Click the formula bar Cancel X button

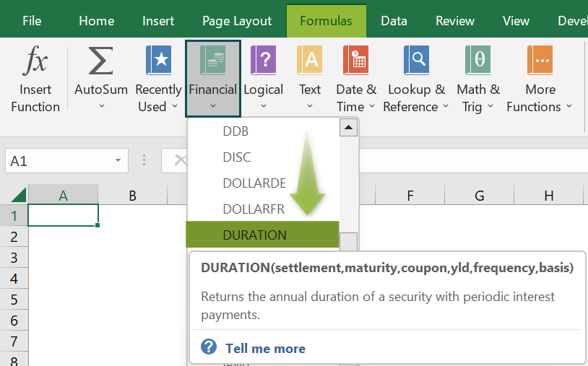(x=181, y=160)
